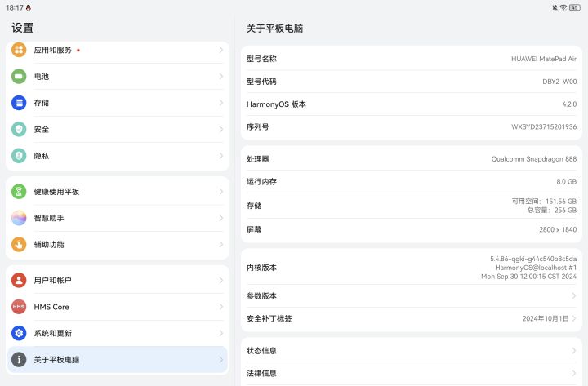The image size is (588, 386).
Task: Tap the colorful Smart assistant (智慧助手) icon
Action: tap(19, 218)
